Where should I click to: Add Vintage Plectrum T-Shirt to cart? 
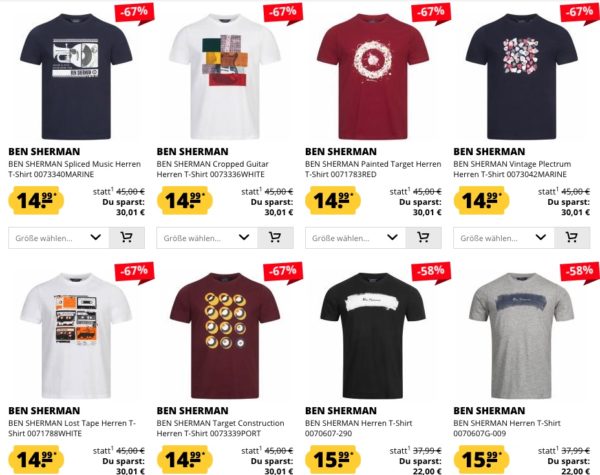(x=572, y=238)
